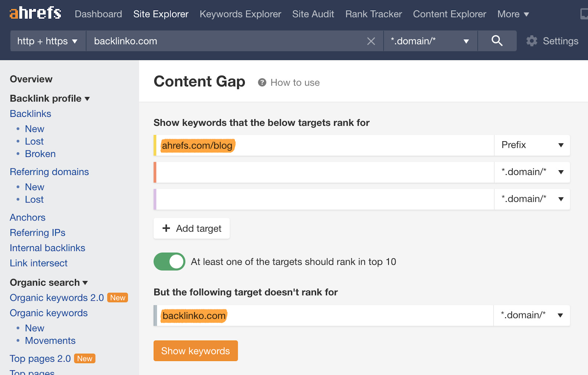Open the http + https protocol dropdown
Screen dimensions: 588x375
point(48,41)
